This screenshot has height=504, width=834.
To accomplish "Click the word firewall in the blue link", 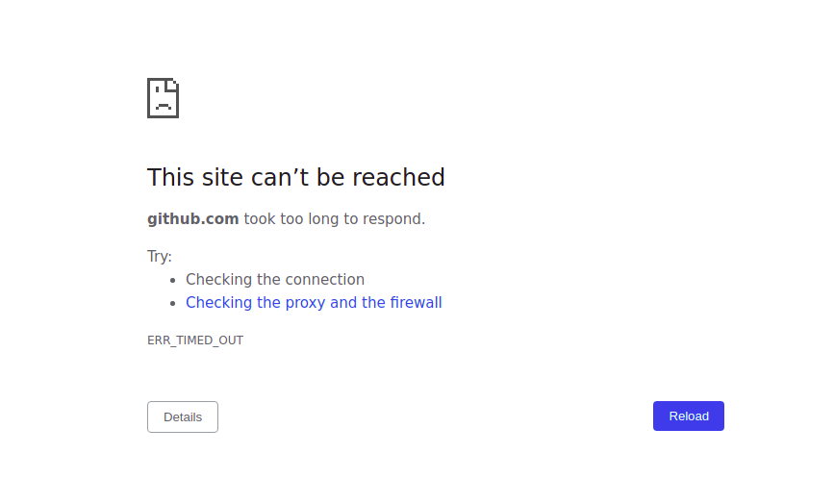I will (x=416, y=303).
